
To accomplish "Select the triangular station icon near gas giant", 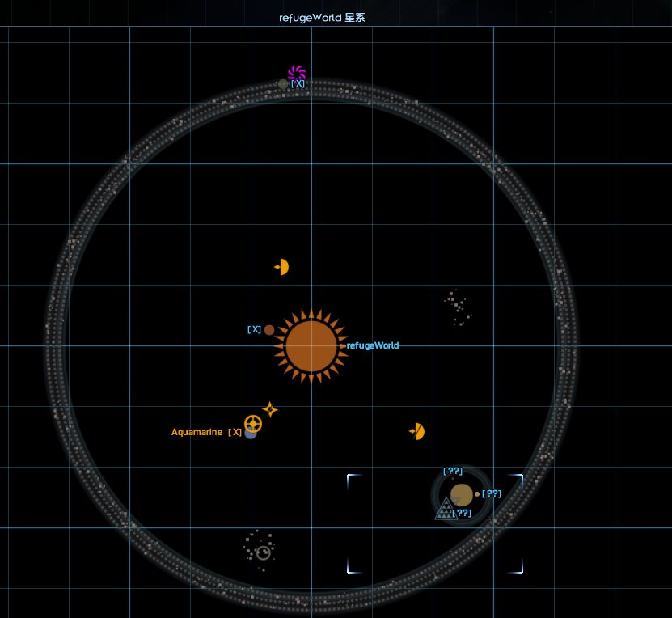I will point(445,510).
